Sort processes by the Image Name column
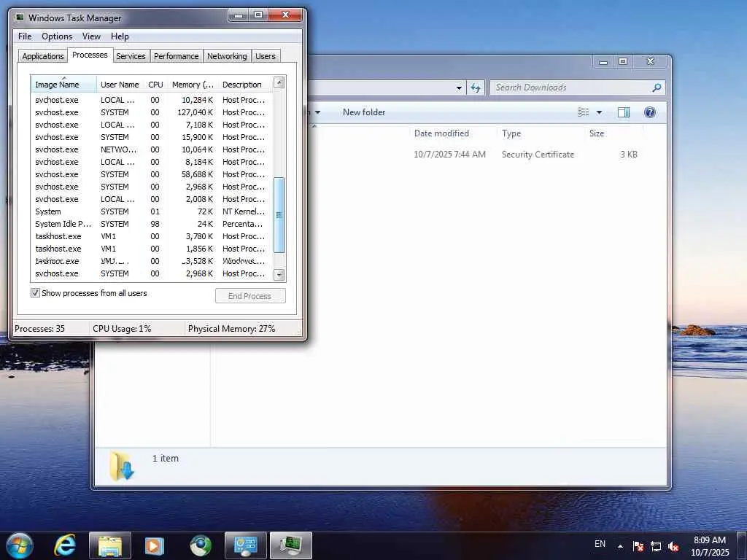Image resolution: width=747 pixels, height=560 pixels. (x=64, y=85)
